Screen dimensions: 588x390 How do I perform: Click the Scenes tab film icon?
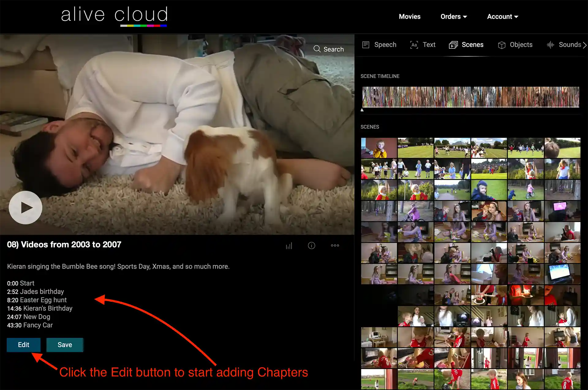453,45
